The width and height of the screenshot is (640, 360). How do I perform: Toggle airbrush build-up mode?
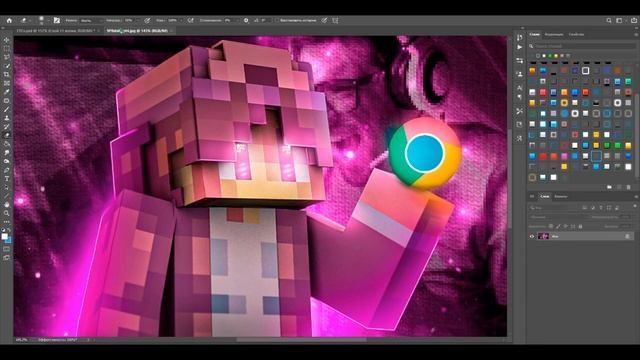(x=191, y=20)
